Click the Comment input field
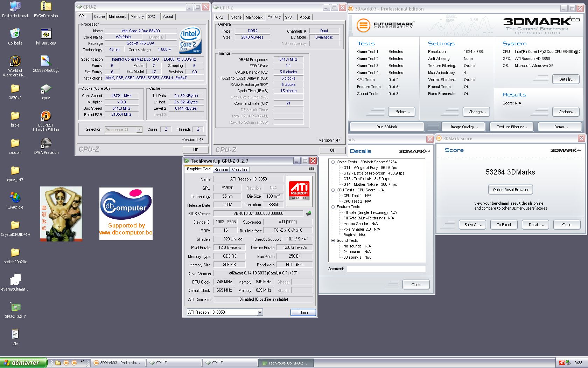 (x=386, y=269)
